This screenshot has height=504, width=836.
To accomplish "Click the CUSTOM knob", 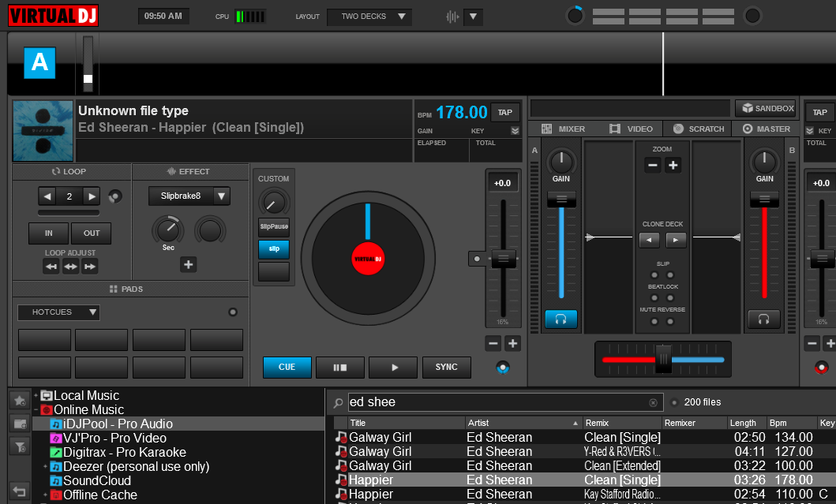I will pos(273,203).
